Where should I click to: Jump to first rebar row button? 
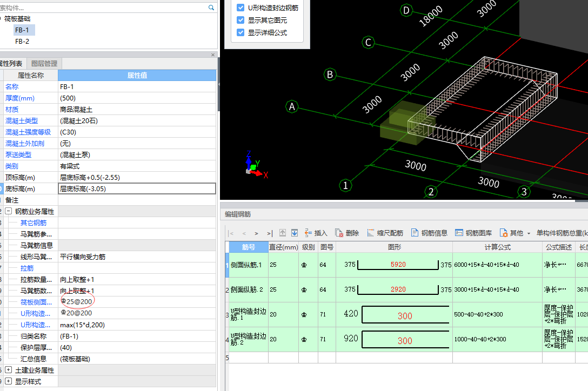231,233
